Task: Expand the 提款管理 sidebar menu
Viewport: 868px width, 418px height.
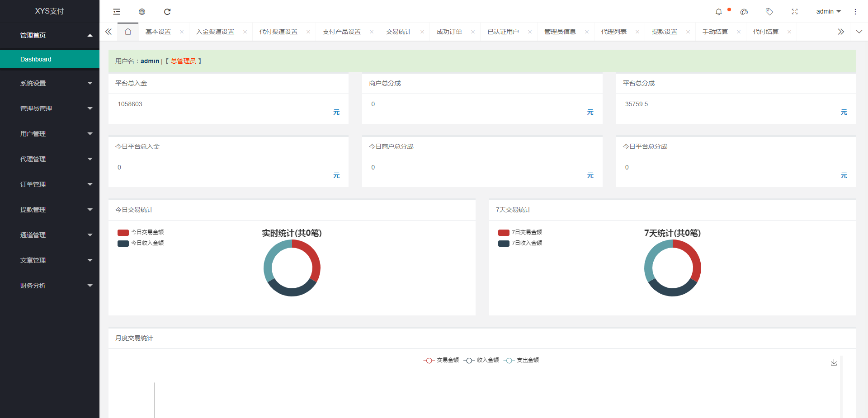Action: point(50,210)
